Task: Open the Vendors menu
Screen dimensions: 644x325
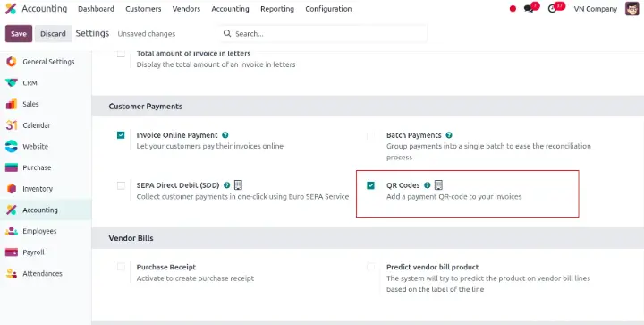Action: coord(186,9)
